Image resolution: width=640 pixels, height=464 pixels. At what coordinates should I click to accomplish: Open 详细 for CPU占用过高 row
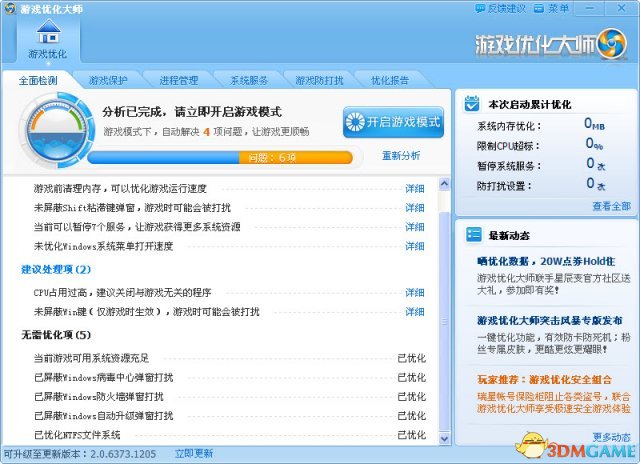[415, 293]
